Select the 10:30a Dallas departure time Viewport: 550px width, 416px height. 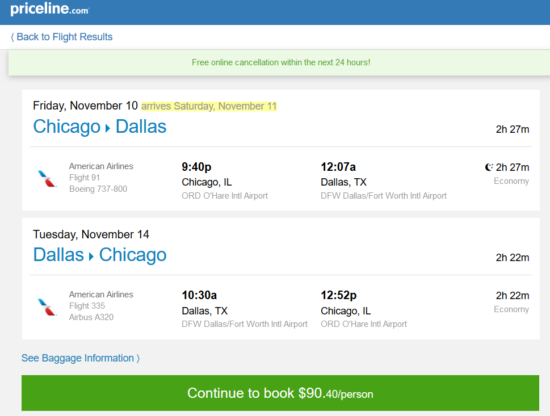[199, 295]
